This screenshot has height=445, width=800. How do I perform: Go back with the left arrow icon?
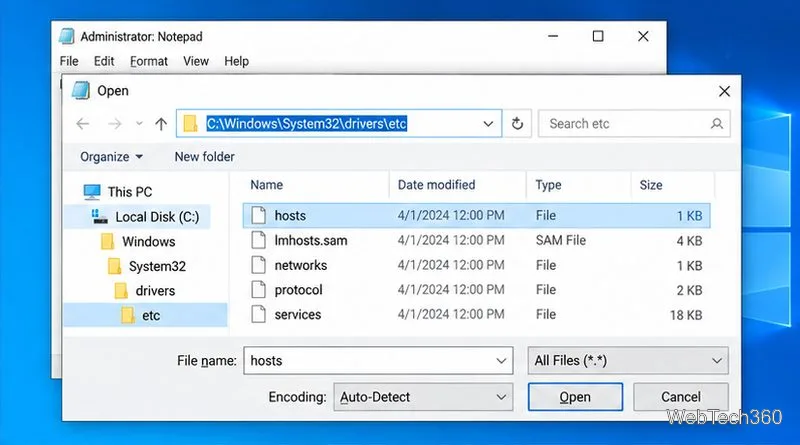83,123
